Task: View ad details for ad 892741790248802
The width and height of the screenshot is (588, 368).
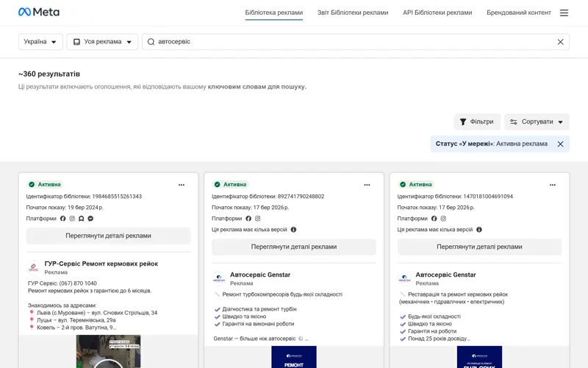Action: pyautogui.click(x=294, y=247)
